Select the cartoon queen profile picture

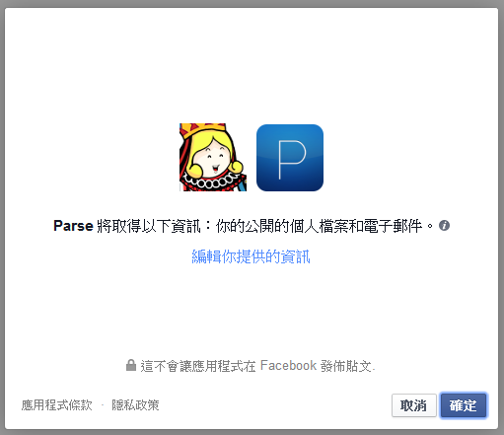pos(213,158)
